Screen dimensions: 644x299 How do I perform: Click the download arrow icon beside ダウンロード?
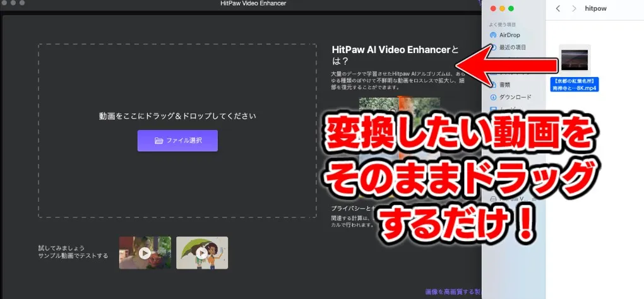493,97
